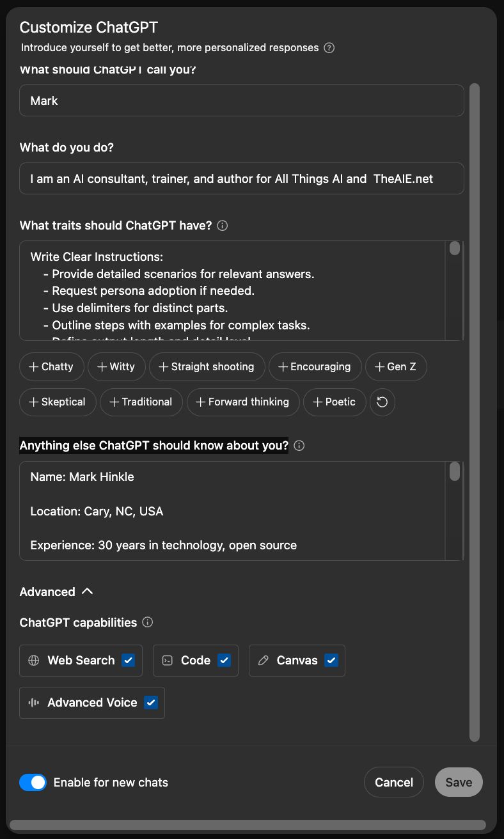
Task: Click the help icon beside the subtitle
Action: [x=329, y=48]
